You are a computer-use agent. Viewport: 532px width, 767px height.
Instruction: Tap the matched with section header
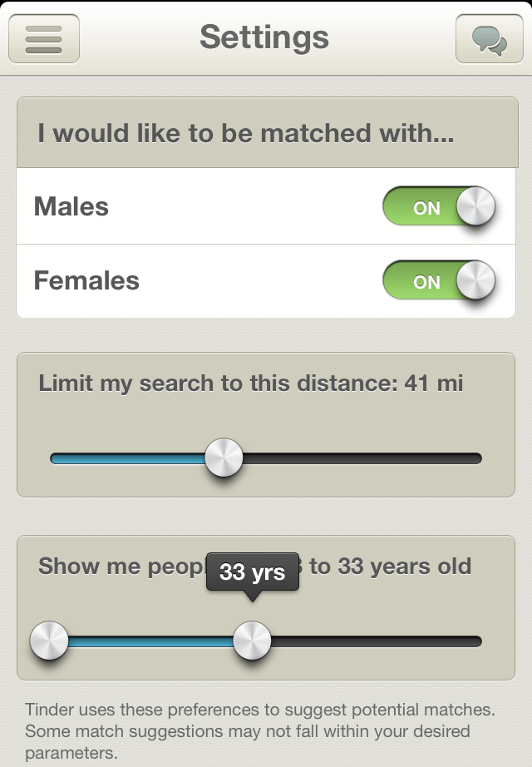click(247, 133)
